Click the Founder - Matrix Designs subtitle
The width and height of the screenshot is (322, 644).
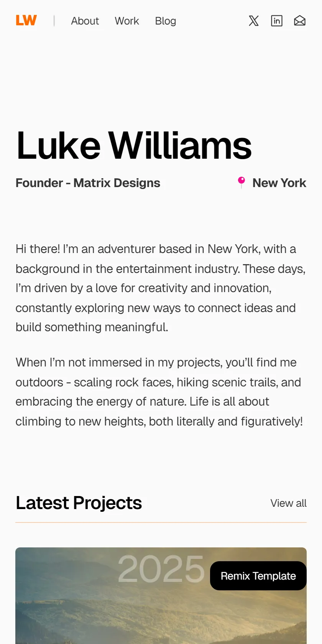[x=88, y=183]
